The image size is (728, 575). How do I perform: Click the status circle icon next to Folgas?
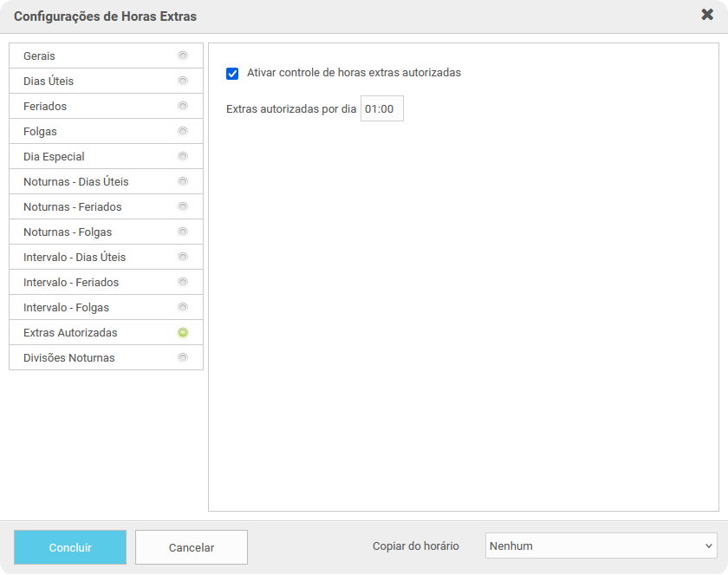tap(183, 131)
